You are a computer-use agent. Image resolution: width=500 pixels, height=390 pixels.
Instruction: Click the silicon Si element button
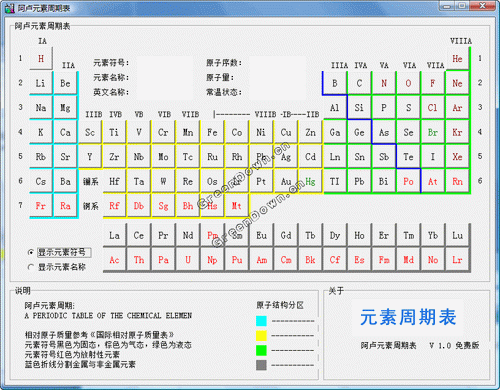pos(359,108)
